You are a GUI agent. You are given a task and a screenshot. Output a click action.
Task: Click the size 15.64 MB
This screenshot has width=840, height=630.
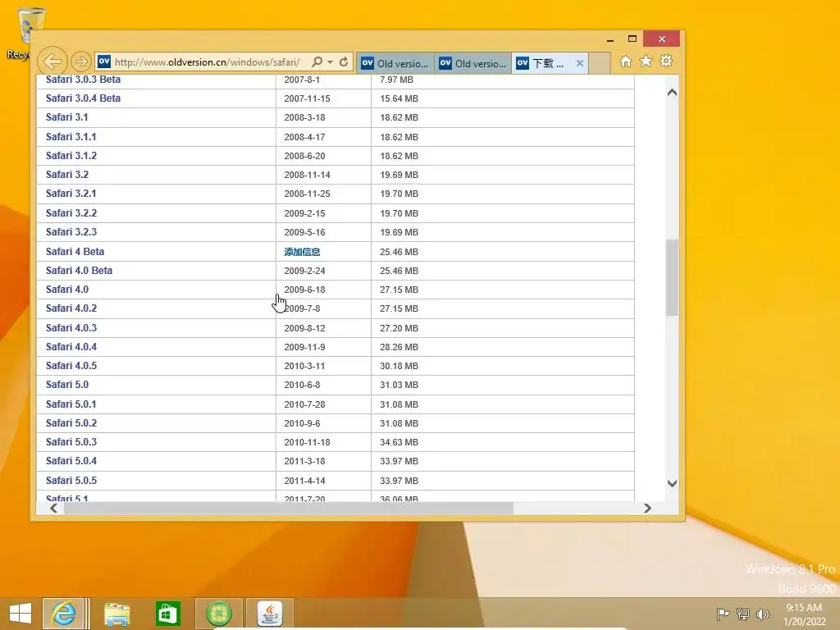(x=399, y=98)
